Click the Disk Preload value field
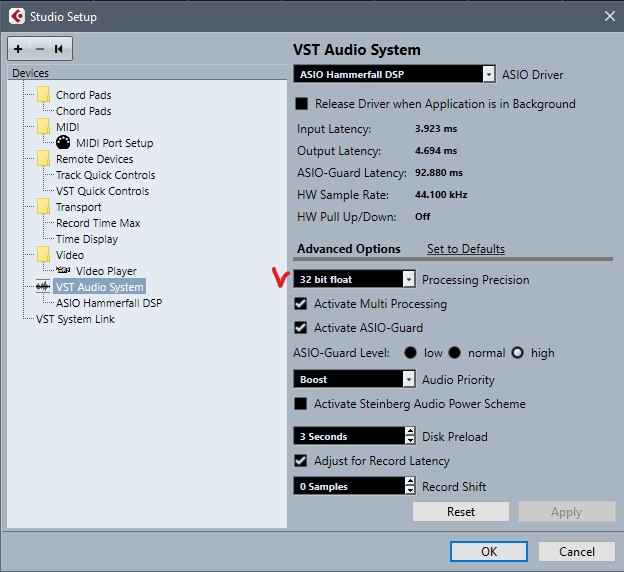The width and height of the screenshot is (624, 572). (x=349, y=436)
